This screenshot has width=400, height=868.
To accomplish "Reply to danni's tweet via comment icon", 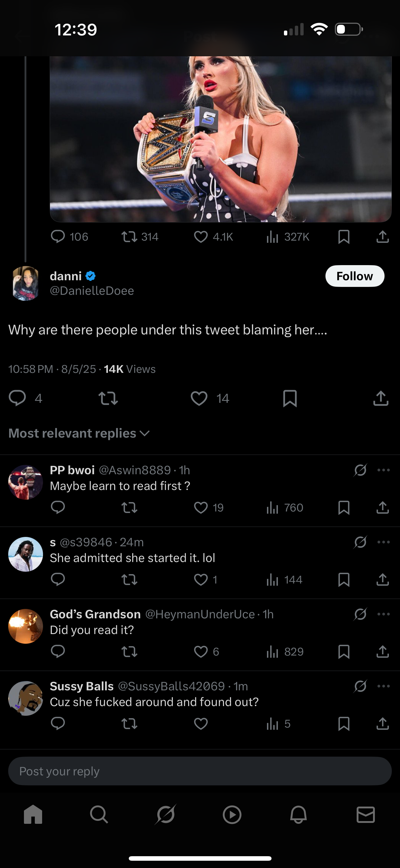I will (x=17, y=398).
